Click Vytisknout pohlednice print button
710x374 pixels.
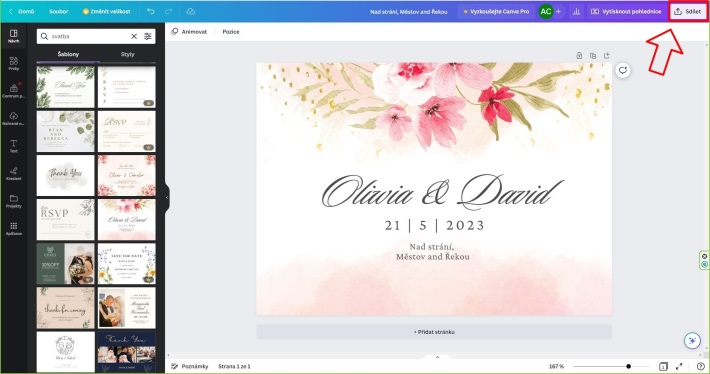(x=626, y=11)
